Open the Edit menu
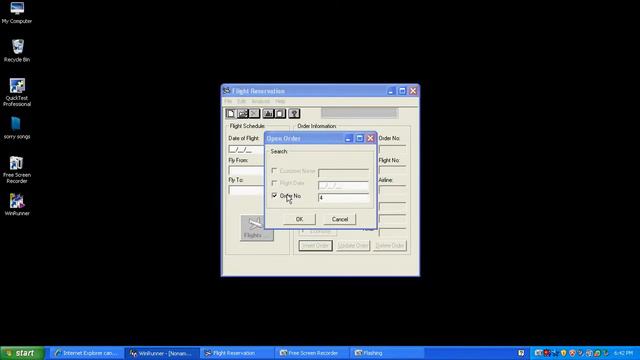The image size is (640, 360). pos(242,101)
